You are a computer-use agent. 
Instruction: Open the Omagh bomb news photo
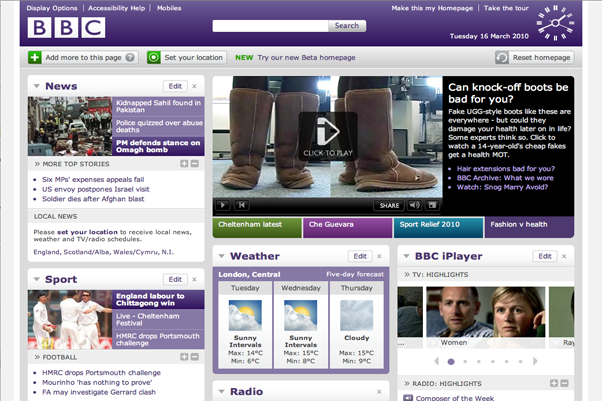tap(70, 126)
